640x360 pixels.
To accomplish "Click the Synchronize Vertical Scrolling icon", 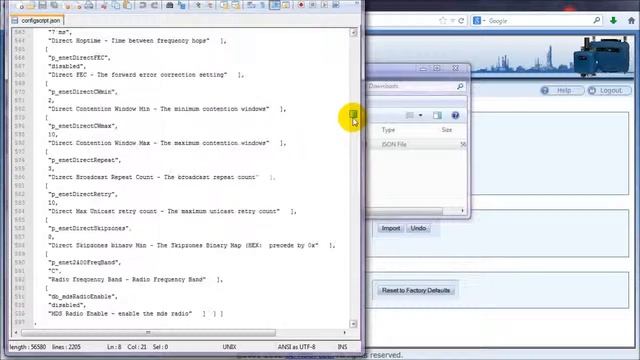I will click(224, 5).
